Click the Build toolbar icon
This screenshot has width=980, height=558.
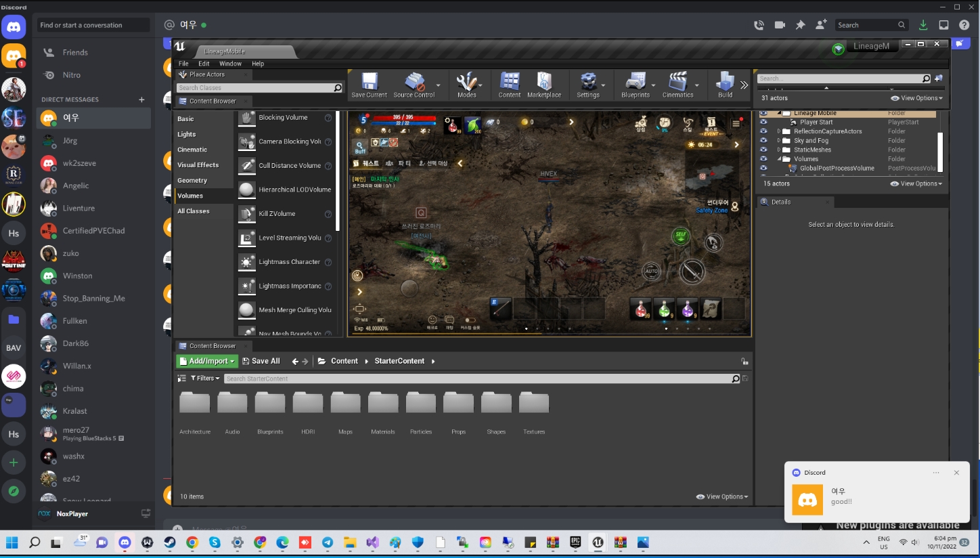click(726, 85)
